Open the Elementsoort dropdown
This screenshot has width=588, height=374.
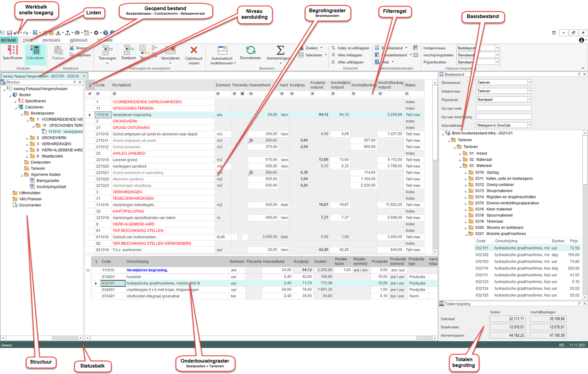(530, 82)
